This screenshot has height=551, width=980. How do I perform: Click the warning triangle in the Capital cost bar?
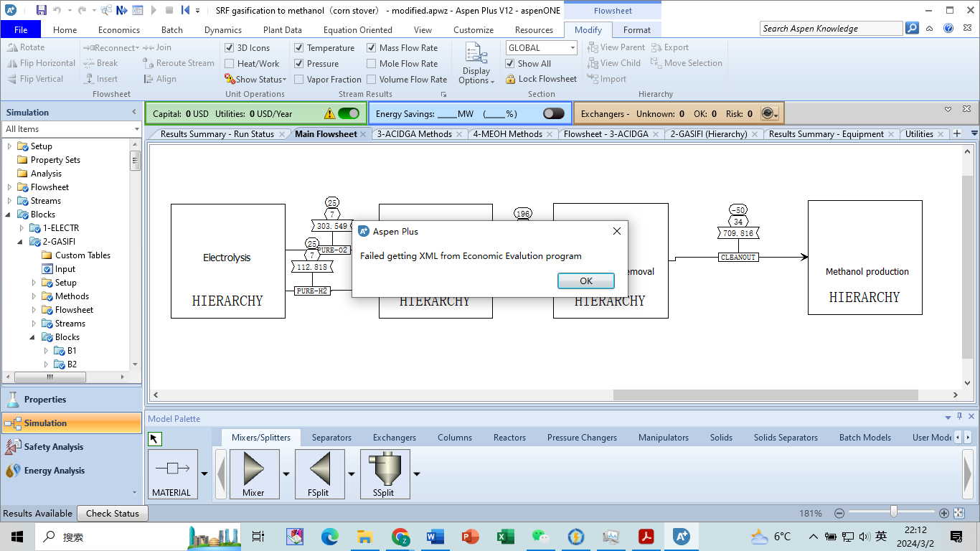[329, 113]
